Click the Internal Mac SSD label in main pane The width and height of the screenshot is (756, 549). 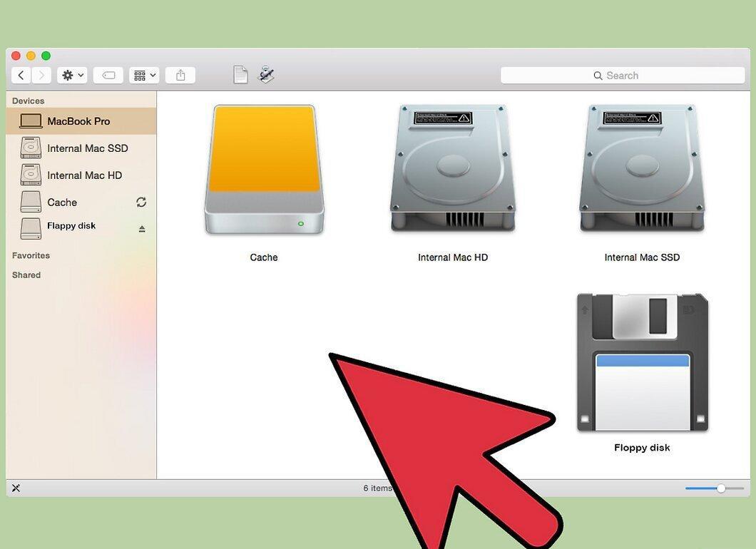[x=642, y=257]
